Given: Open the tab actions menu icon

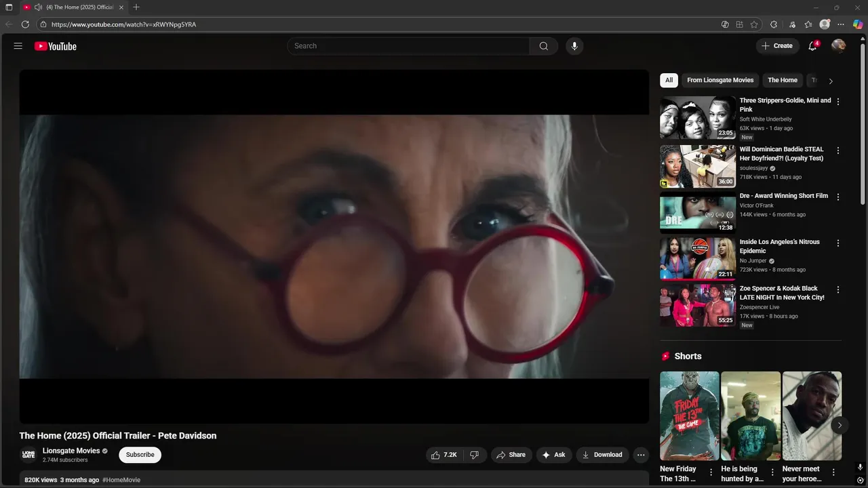Looking at the screenshot, I should coord(9,7).
